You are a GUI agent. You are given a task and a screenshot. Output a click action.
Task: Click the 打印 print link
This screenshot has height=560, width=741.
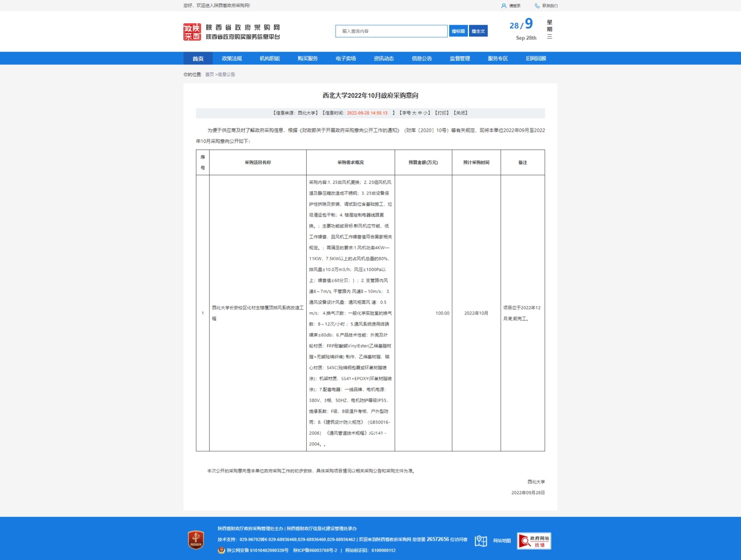(x=441, y=113)
